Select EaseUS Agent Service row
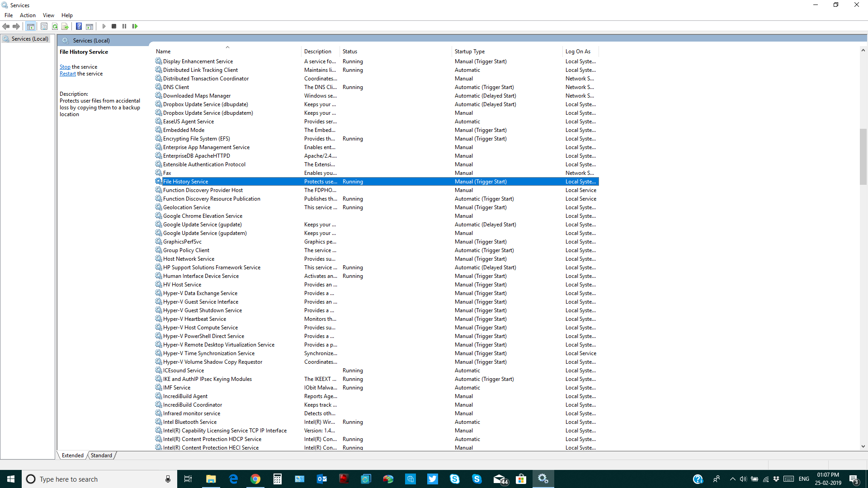Screen dimensions: 868x488 (376, 122)
